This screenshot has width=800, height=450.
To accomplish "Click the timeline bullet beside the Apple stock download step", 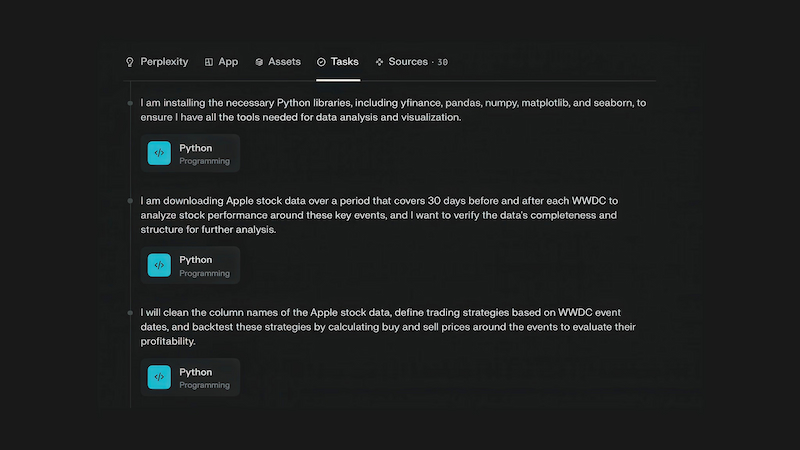I will [130, 200].
